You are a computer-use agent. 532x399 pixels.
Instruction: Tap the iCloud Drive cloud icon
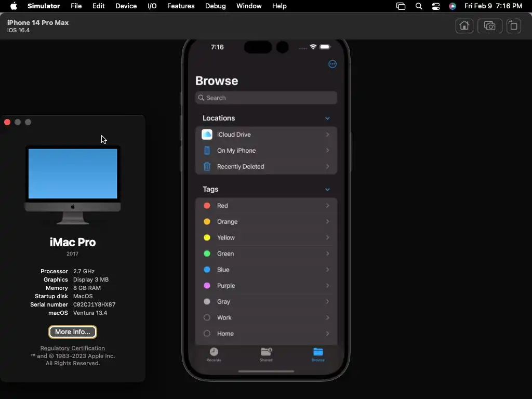207,135
